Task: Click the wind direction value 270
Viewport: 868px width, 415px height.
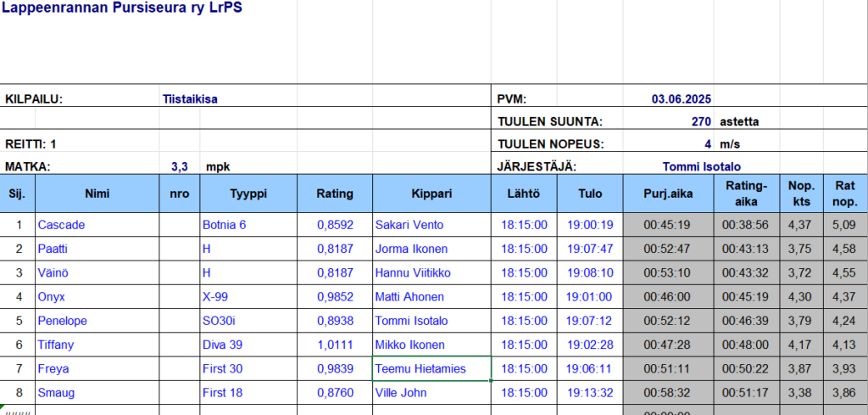Action: pyautogui.click(x=700, y=121)
